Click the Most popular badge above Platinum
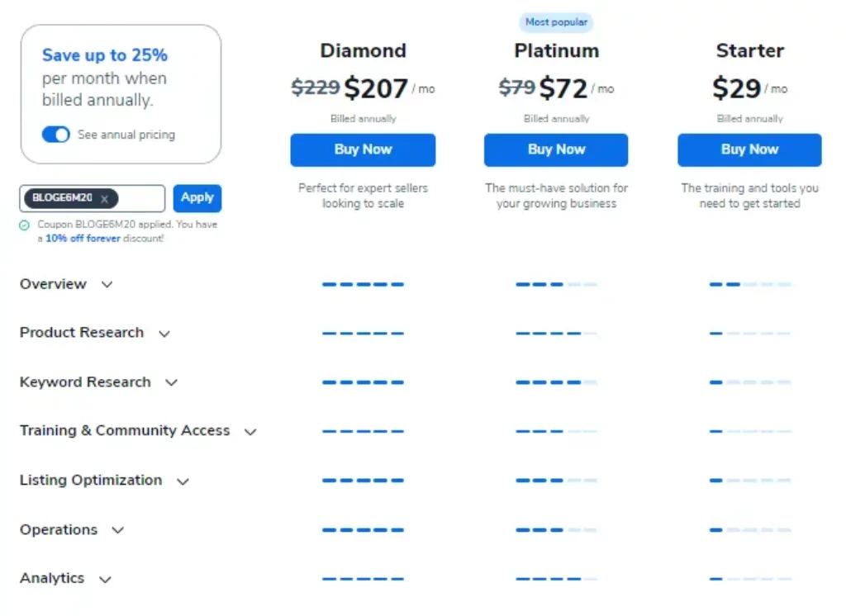 click(x=556, y=22)
